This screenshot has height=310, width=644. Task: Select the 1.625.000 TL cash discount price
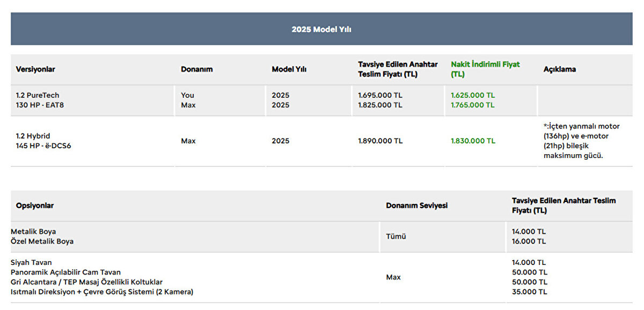(473, 95)
